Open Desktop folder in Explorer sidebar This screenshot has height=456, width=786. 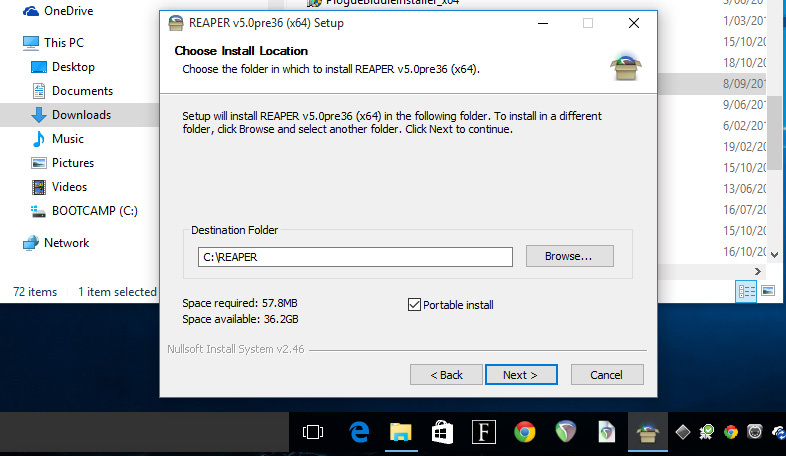pos(63,67)
